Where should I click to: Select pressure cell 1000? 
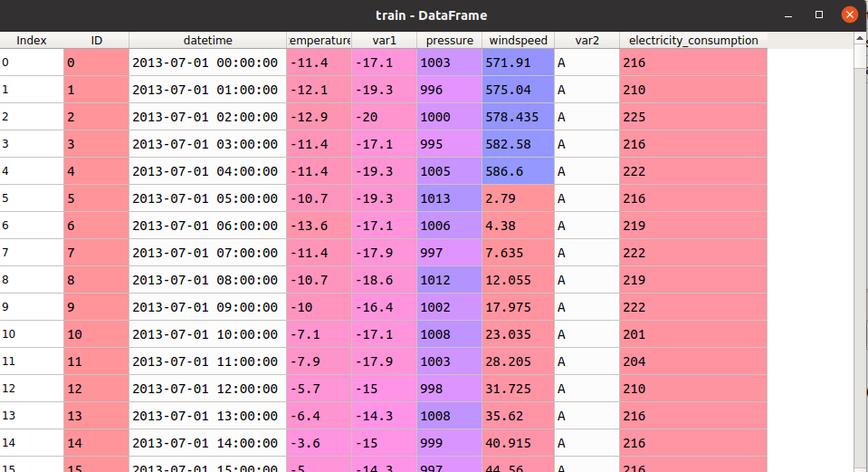450,117
